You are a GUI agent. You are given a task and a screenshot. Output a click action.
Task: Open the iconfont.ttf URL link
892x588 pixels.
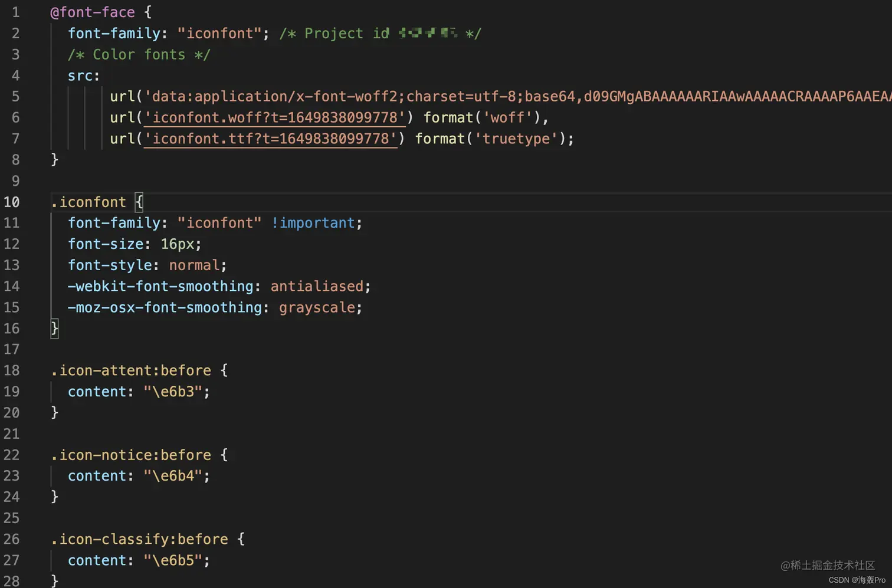[x=271, y=139]
